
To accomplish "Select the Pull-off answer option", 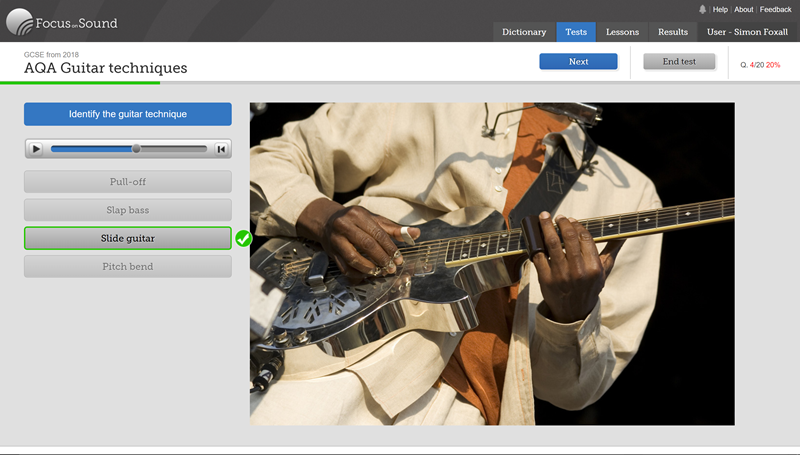I will [x=128, y=182].
